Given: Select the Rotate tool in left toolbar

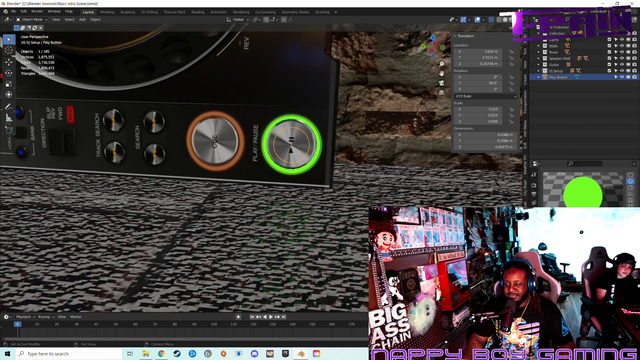Looking at the screenshot, I should click(x=9, y=73).
